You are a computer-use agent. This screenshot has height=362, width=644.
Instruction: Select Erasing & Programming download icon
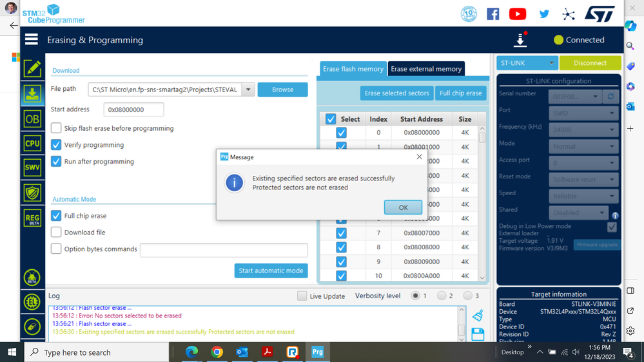32,94
